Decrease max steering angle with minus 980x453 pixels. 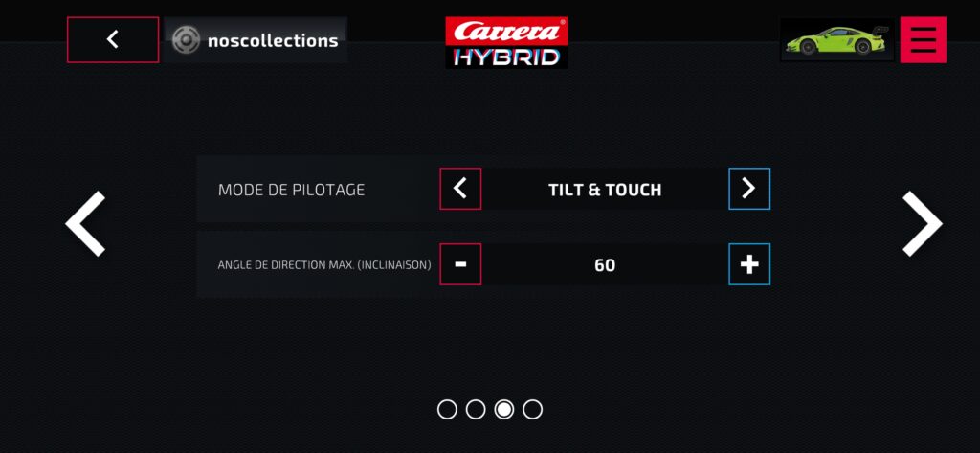point(460,264)
